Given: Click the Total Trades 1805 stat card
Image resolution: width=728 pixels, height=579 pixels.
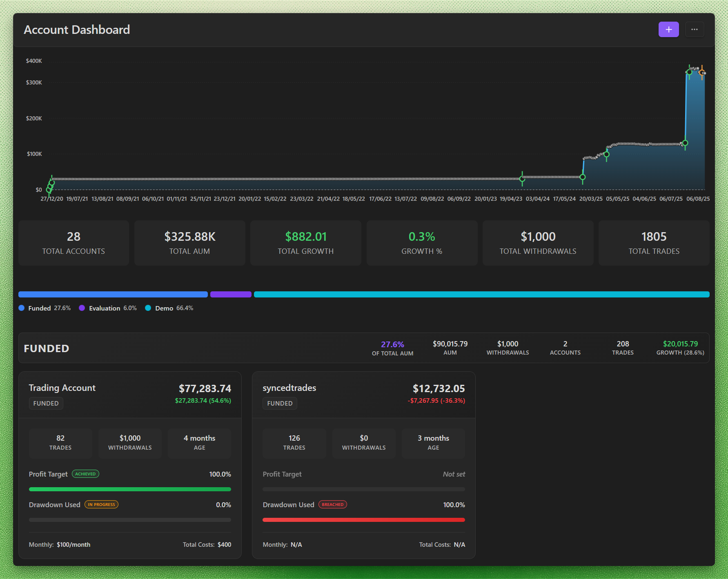Looking at the screenshot, I should point(654,243).
